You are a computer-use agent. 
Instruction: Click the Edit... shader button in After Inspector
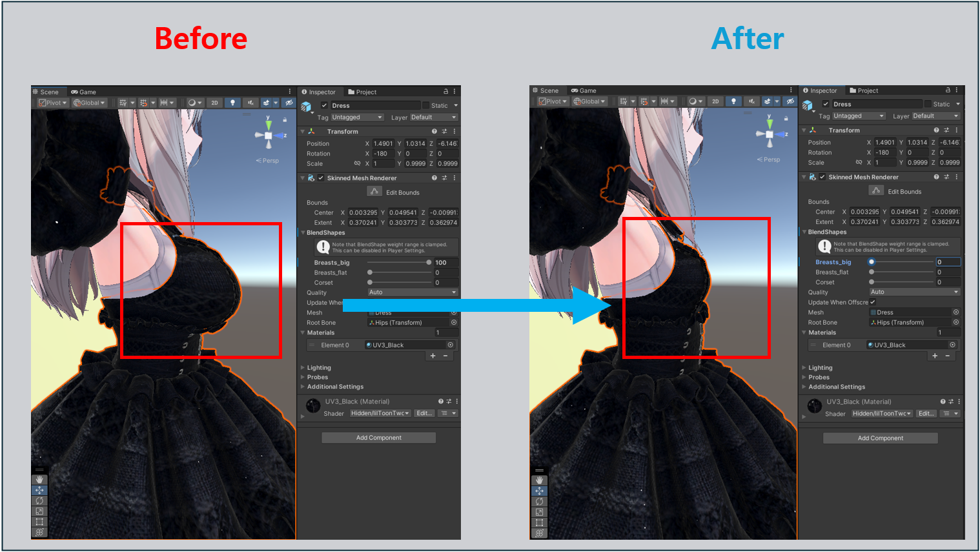coord(926,414)
